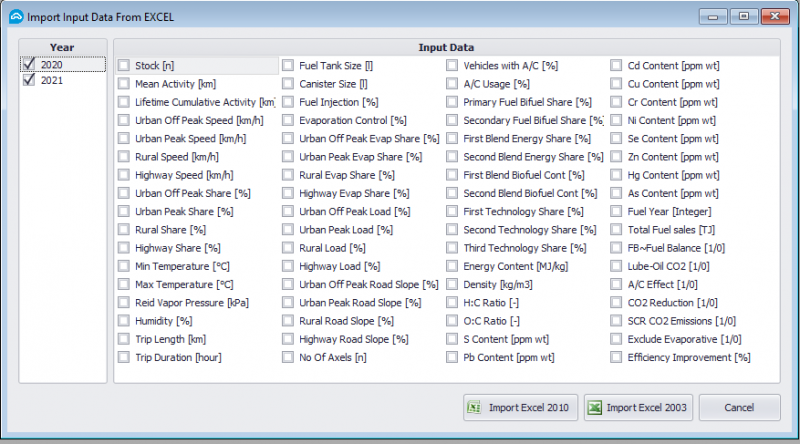Enable Urban Off Peak Evap Share
The image size is (800, 444).
[x=288, y=138]
